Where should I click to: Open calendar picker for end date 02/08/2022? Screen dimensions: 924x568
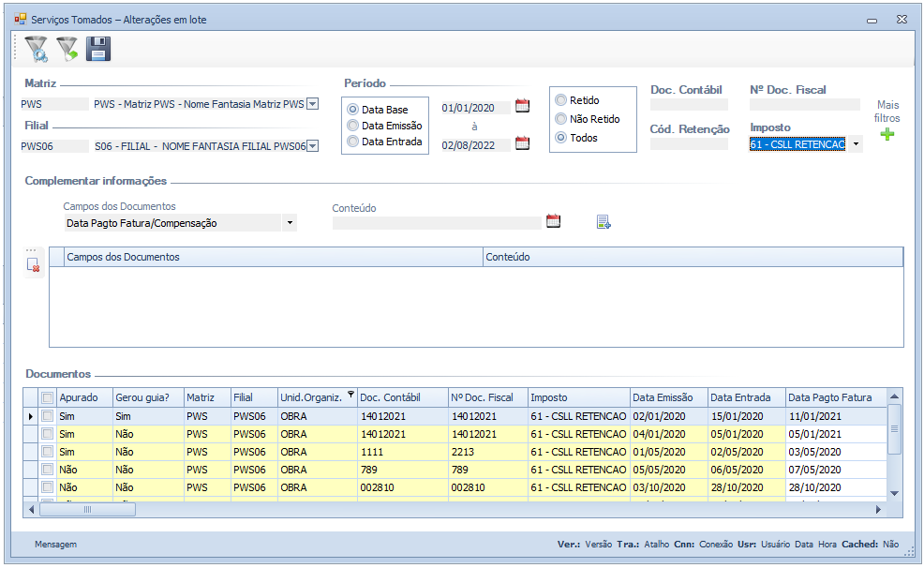coord(523,143)
